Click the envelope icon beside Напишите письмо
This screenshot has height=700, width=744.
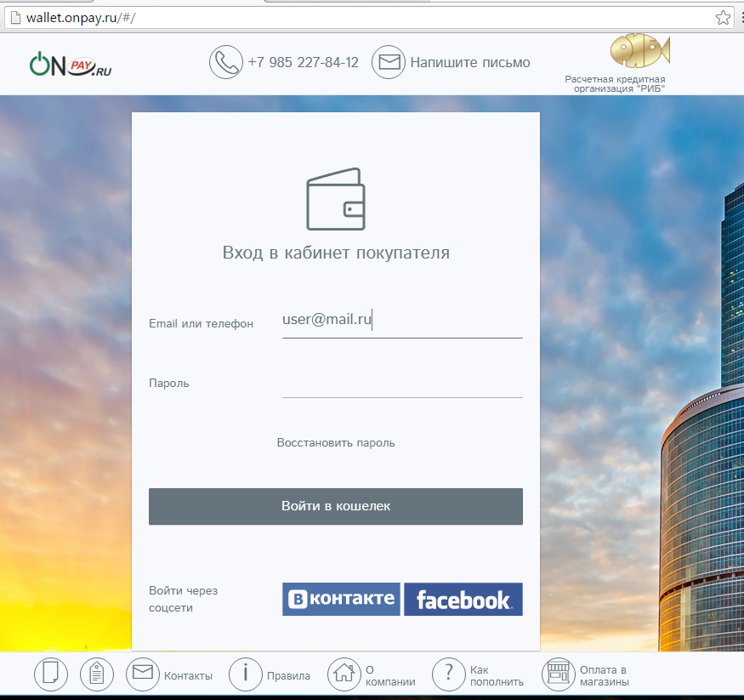pos(389,62)
